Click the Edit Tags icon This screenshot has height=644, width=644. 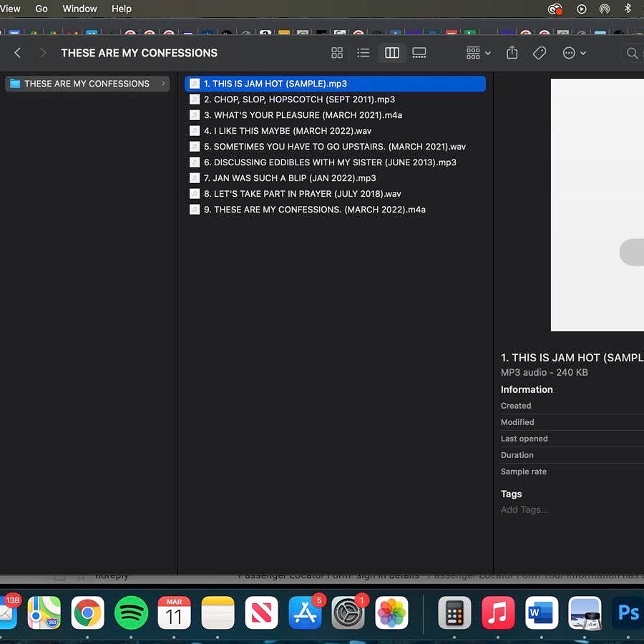pyautogui.click(x=540, y=53)
